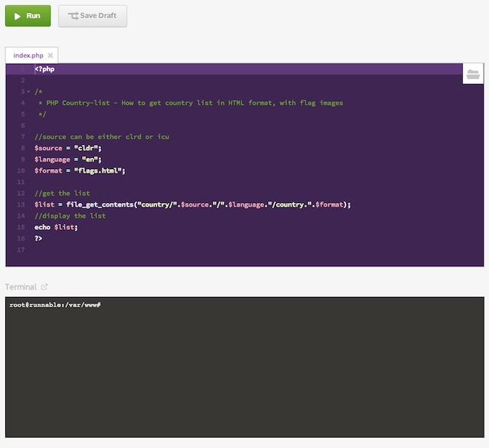Click line number 10 in gutter
The width and height of the screenshot is (489, 448).
click(21, 171)
